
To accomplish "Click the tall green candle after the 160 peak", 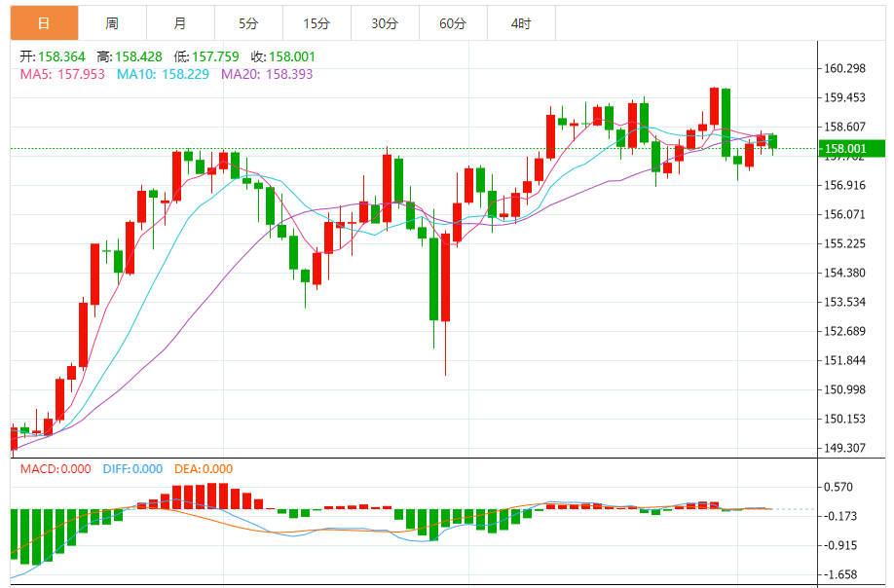I will 726,123.
